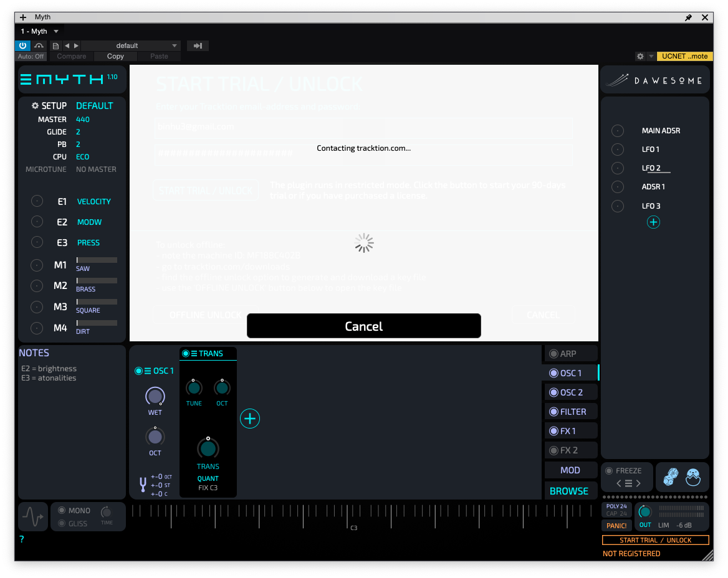Open the freeze list menu icon
Image resolution: width=728 pixels, height=578 pixels.
[629, 483]
